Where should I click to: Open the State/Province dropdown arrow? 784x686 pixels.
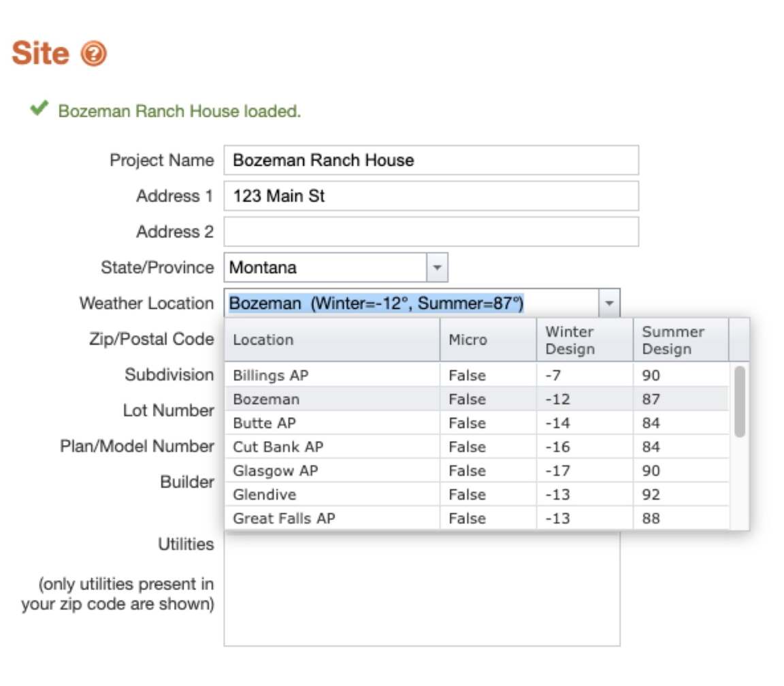[x=437, y=268]
